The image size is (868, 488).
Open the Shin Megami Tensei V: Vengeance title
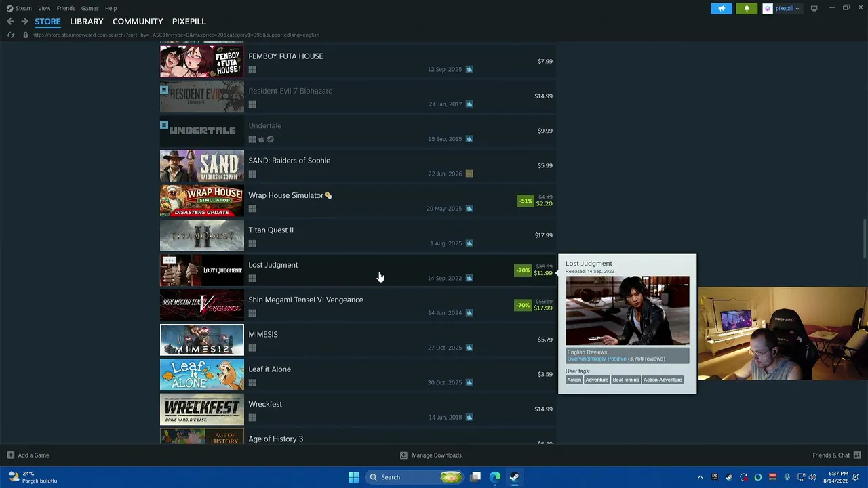[x=306, y=300]
